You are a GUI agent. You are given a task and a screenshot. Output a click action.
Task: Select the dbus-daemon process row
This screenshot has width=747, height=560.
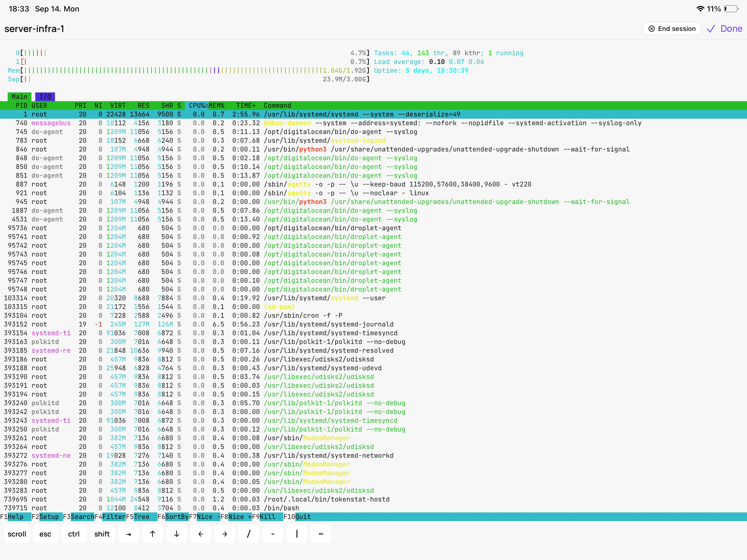click(x=373, y=123)
